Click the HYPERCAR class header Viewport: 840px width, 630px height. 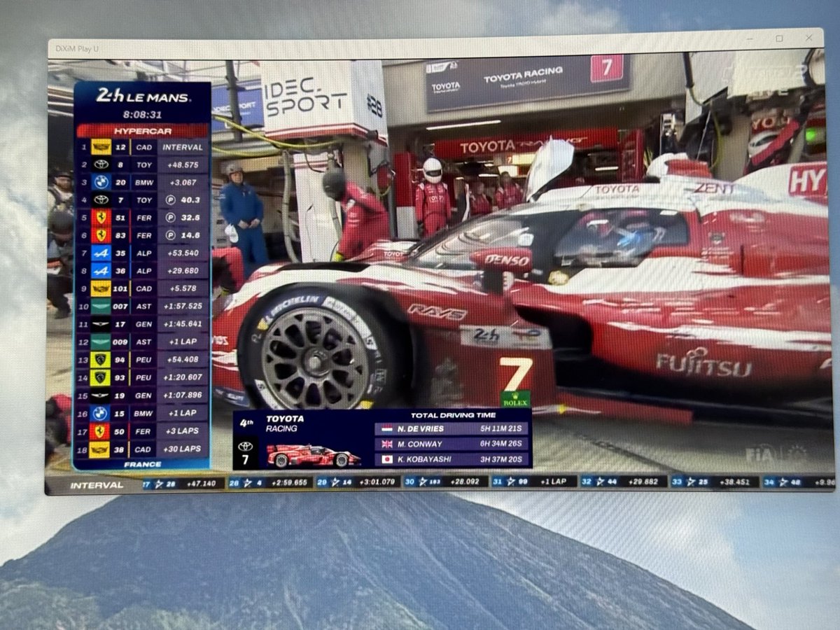point(142,130)
